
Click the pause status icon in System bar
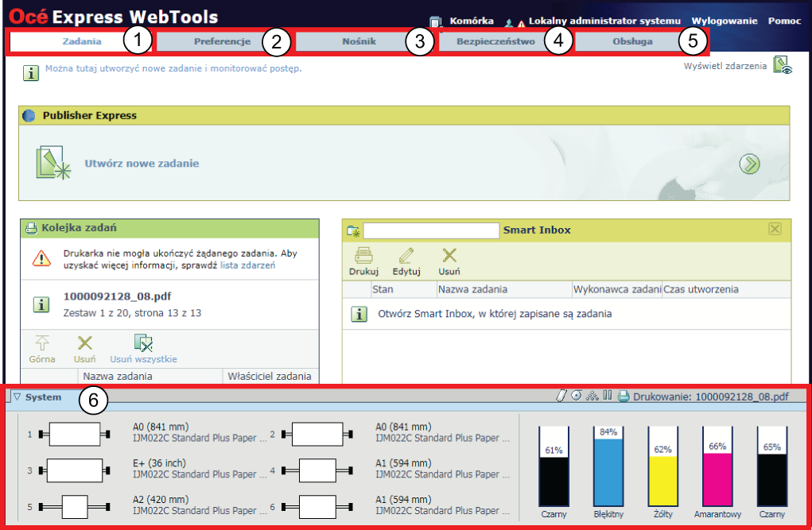608,396
